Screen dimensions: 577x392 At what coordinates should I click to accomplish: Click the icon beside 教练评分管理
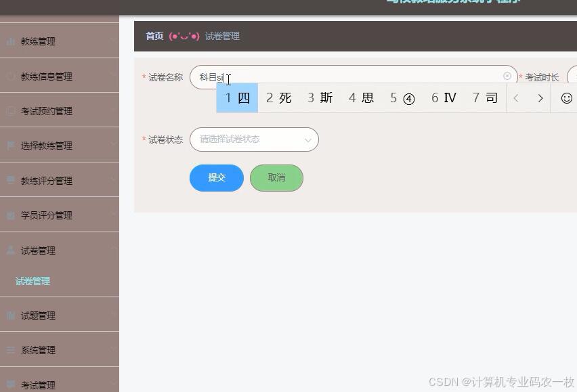pyautogui.click(x=11, y=180)
